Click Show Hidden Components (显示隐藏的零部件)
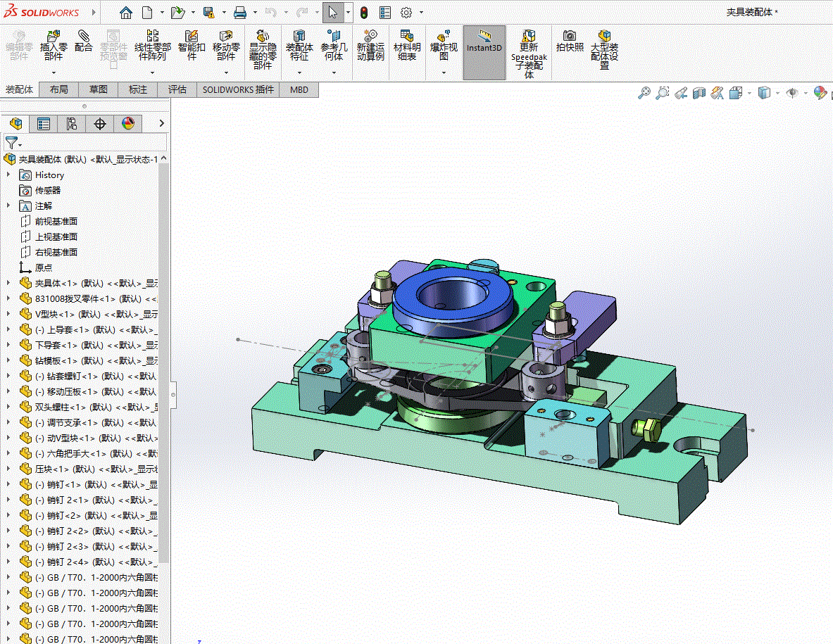Viewport: 833px width, 644px height. [263, 50]
